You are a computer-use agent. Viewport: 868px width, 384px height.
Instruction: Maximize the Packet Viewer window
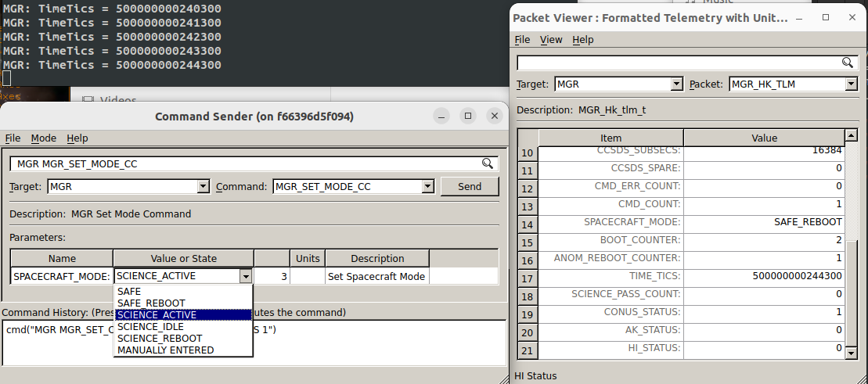coord(826,18)
